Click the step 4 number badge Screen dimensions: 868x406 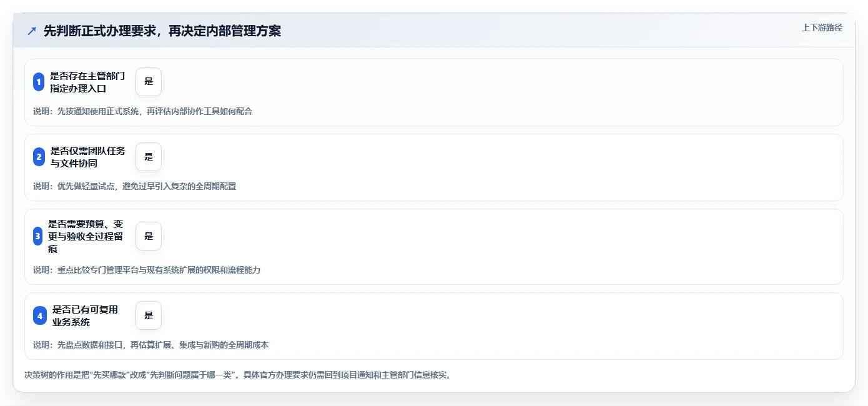pos(40,315)
